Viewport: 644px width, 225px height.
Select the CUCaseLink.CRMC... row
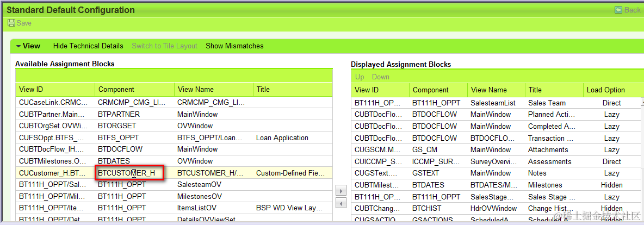pyautogui.click(x=174, y=102)
